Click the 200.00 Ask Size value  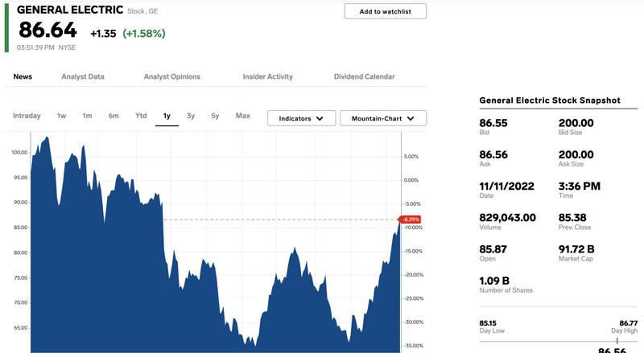coord(576,154)
